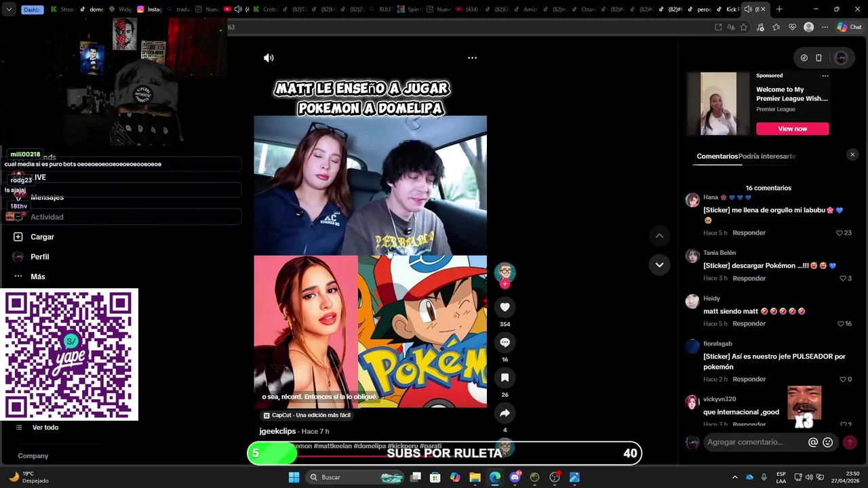
Task: Switch to the Dashboard browser tab
Action: [x=31, y=9]
